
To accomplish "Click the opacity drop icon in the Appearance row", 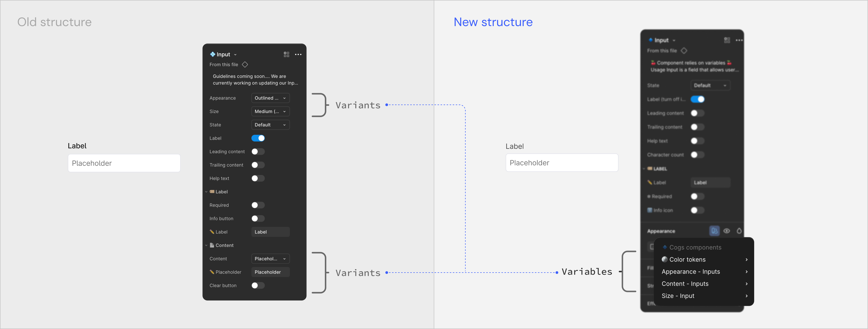I will pyautogui.click(x=739, y=231).
